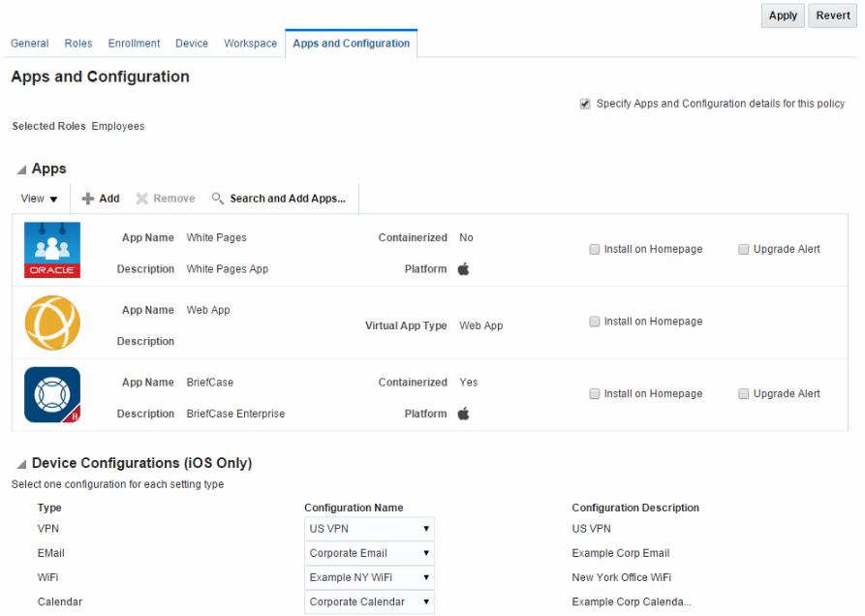Click the plus Add icon in Apps toolbar
865x616 pixels.
click(88, 199)
